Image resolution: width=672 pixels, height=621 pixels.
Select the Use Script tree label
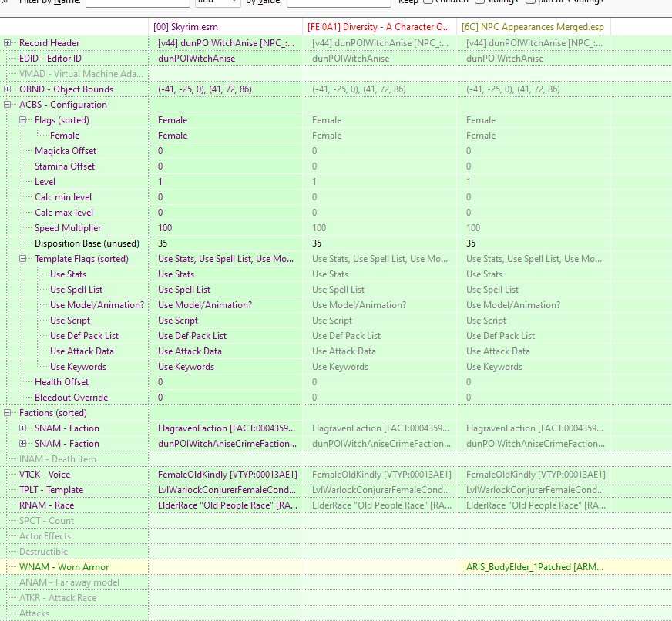pyautogui.click(x=70, y=321)
